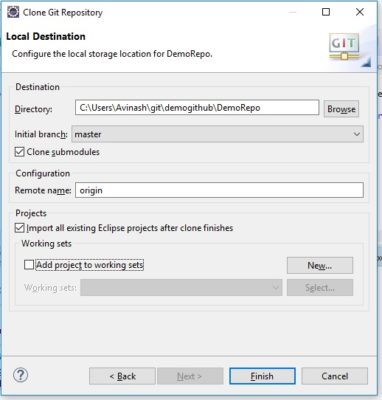Click the Remote name: label
Image resolution: width=382 pixels, height=400 pixels.
43,190
